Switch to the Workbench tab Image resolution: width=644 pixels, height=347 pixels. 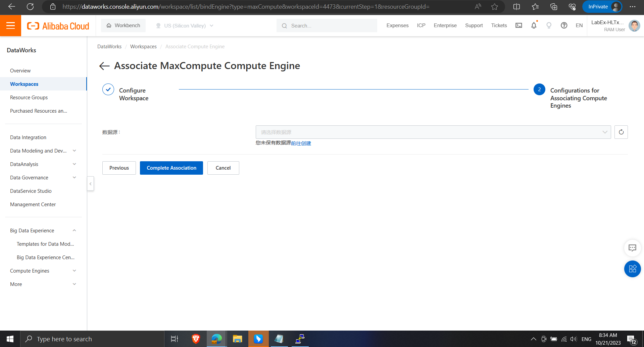123,25
